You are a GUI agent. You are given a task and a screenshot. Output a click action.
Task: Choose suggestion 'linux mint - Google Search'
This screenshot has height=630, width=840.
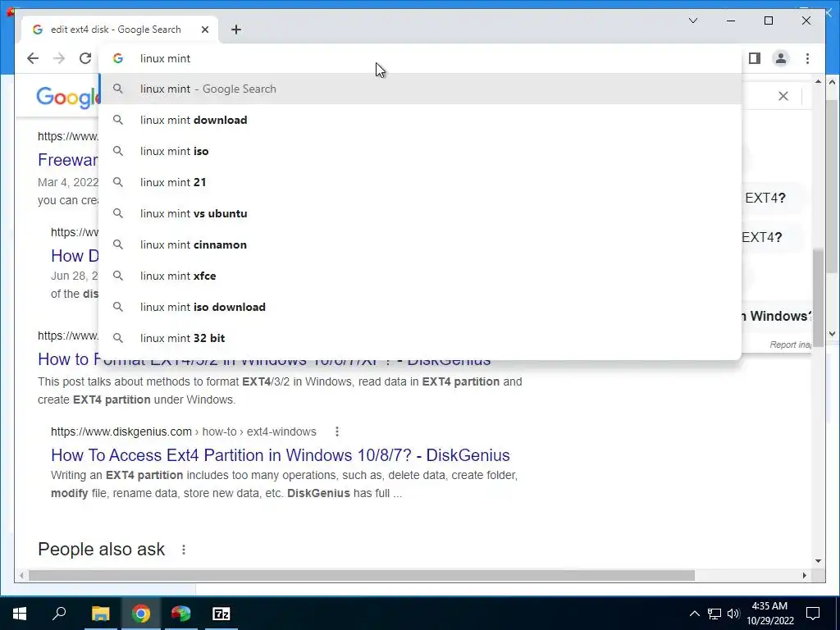click(x=420, y=89)
